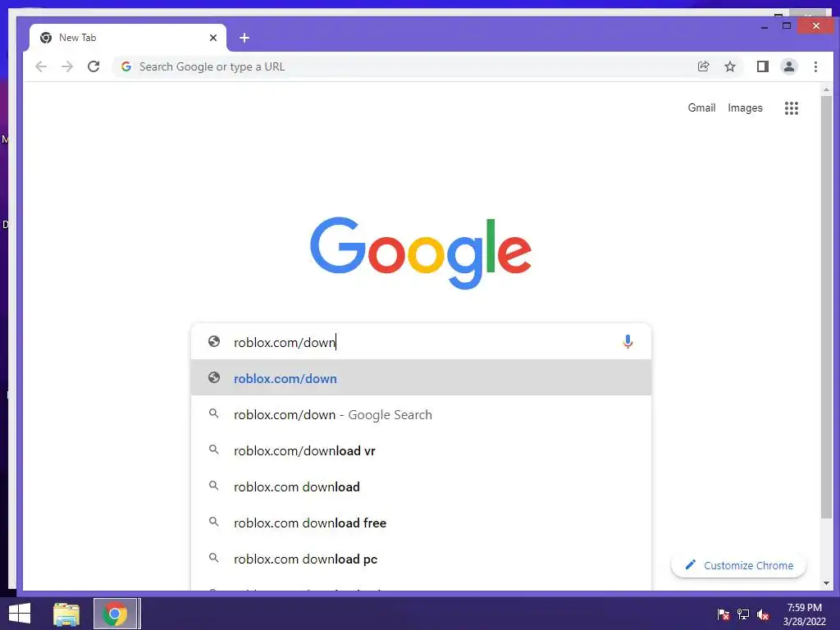This screenshot has height=630, width=840.
Task: Open a new tab with the plus button
Action: (x=244, y=38)
